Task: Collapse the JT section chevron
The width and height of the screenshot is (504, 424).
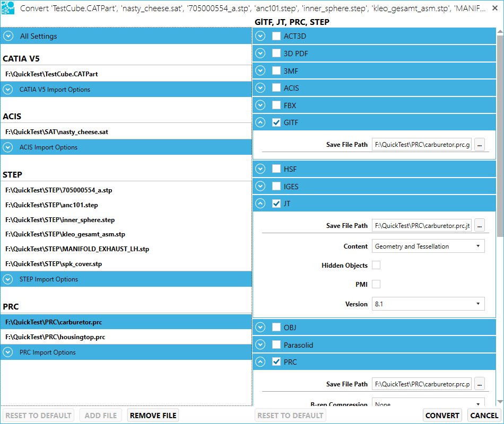Action: pyautogui.click(x=260, y=204)
